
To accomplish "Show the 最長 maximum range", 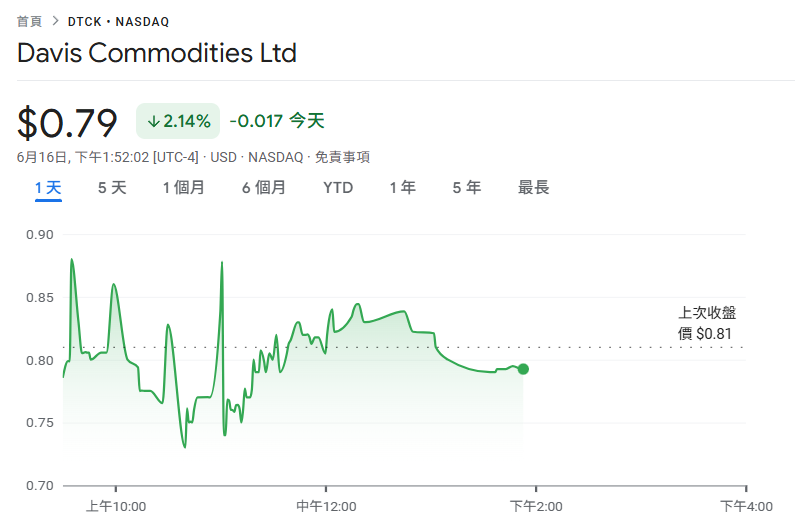I will point(533,187).
